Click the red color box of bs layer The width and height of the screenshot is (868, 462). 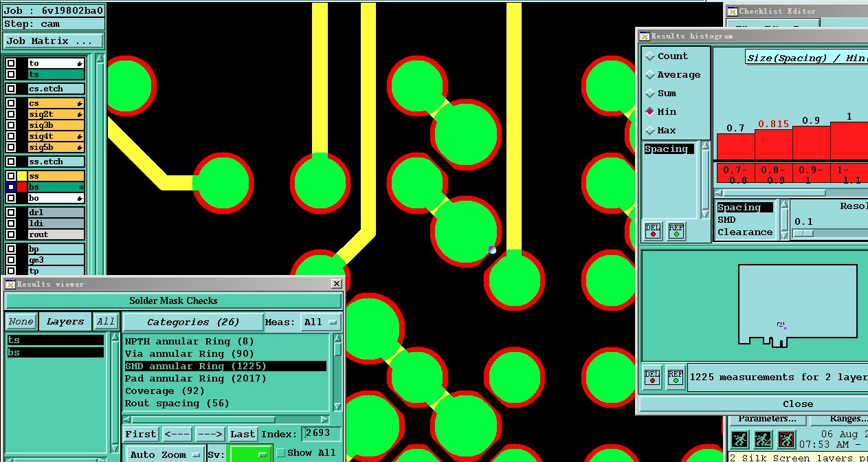point(23,187)
